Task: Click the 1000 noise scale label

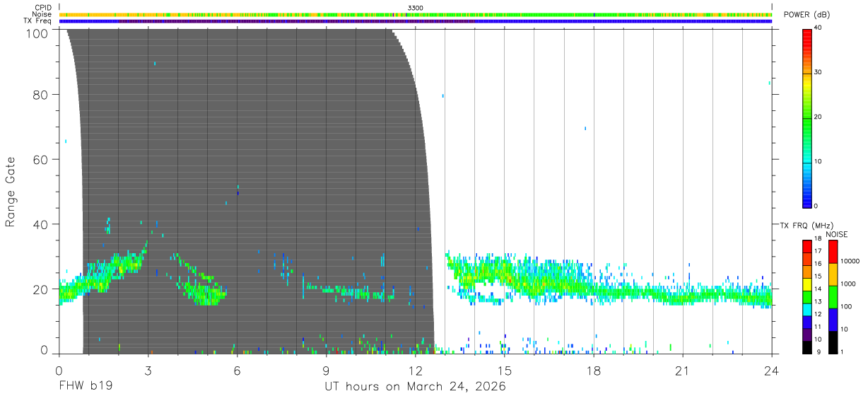Action: click(x=848, y=284)
